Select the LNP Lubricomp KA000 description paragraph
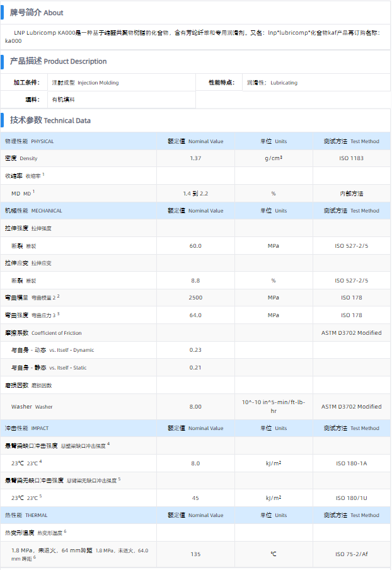The width and height of the screenshot is (392, 570). pyautogui.click(x=195, y=36)
